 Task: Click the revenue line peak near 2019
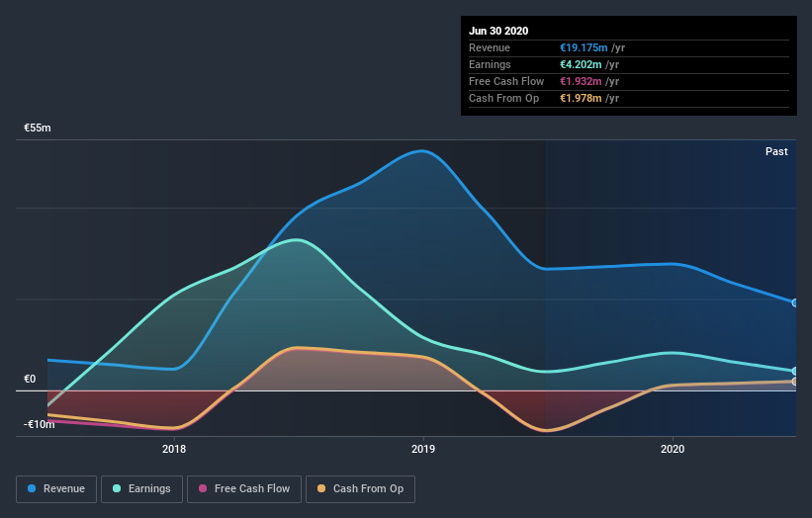coord(422,151)
